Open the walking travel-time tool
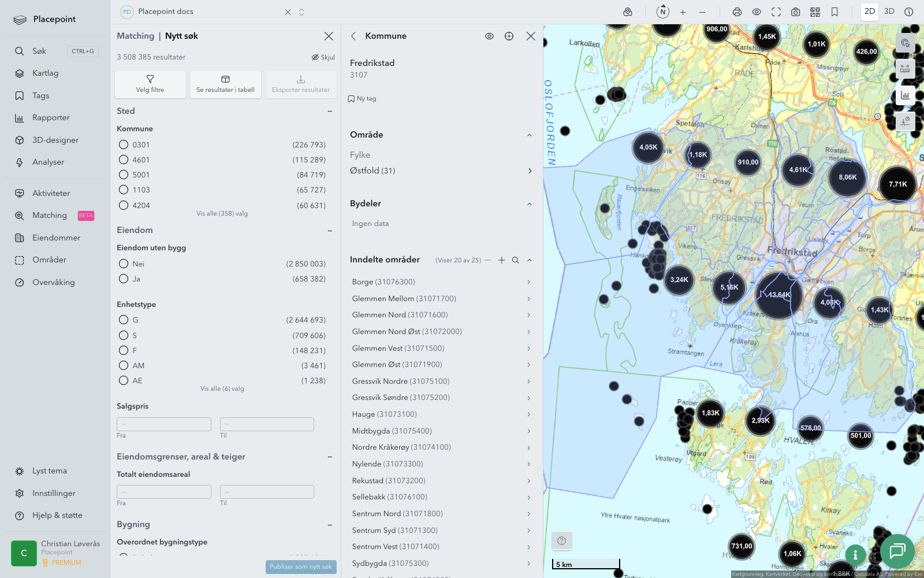Viewport: 924px width, 578px height. 905,121
